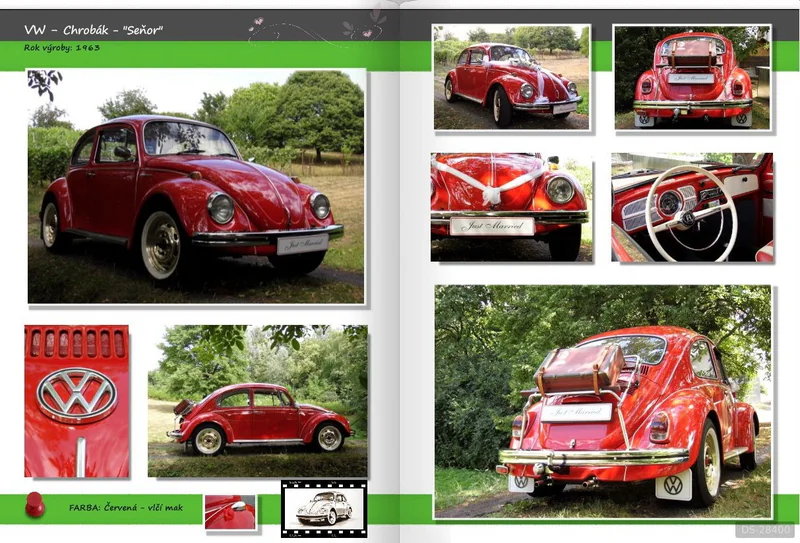
Task: Select the white steering wheel interior photo
Action: [692, 207]
